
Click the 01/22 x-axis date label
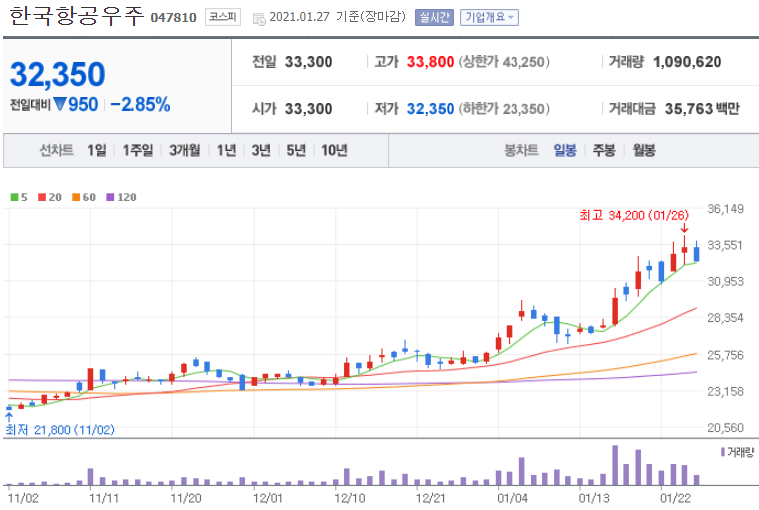click(x=676, y=498)
